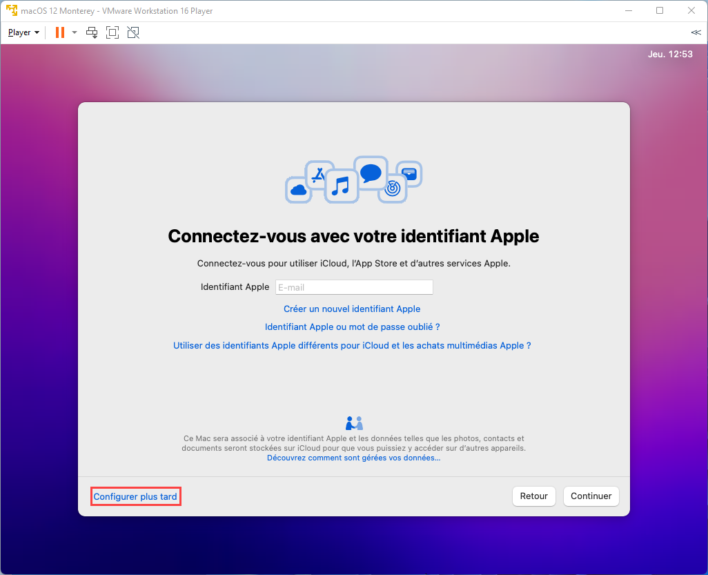This screenshot has height=575, width=708.
Task: Click the Identifiant Apple field label
Action: [x=235, y=287]
